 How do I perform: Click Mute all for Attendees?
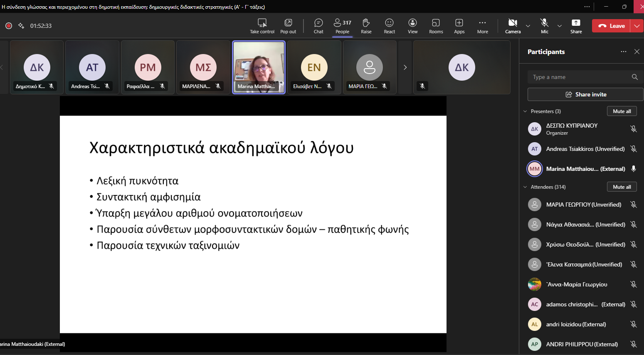(x=622, y=187)
